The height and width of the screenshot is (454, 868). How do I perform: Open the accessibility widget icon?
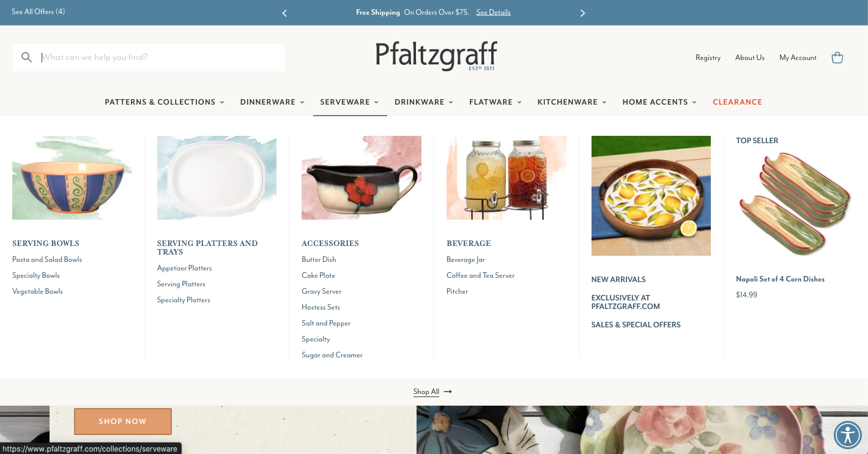point(848,435)
